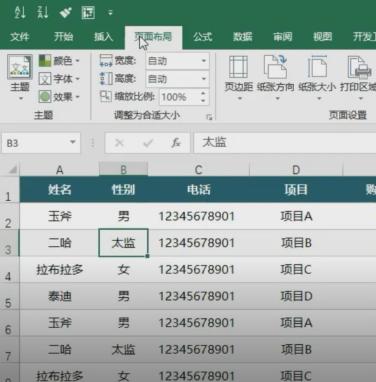Switch to the 视图 tab

322,37
